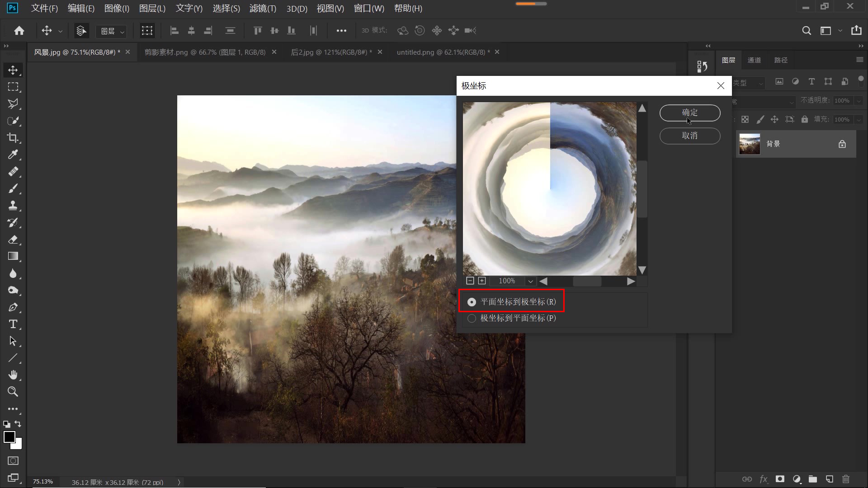This screenshot has width=868, height=488.
Task: Click the 取消 cancel button
Action: [689, 136]
